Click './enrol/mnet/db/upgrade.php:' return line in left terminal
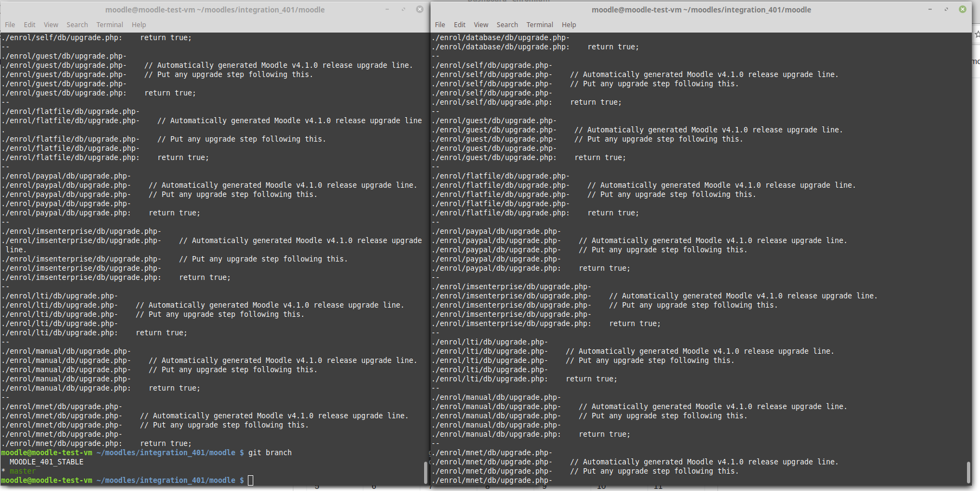This screenshot has width=980, height=491. point(97,443)
